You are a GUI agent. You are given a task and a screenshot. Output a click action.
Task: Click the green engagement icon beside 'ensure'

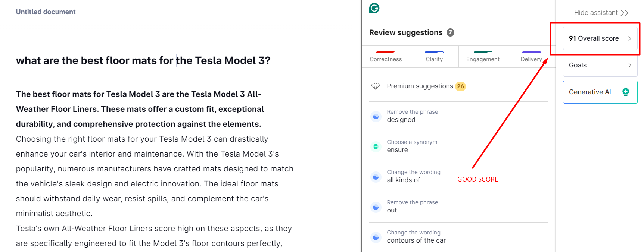pyautogui.click(x=376, y=147)
